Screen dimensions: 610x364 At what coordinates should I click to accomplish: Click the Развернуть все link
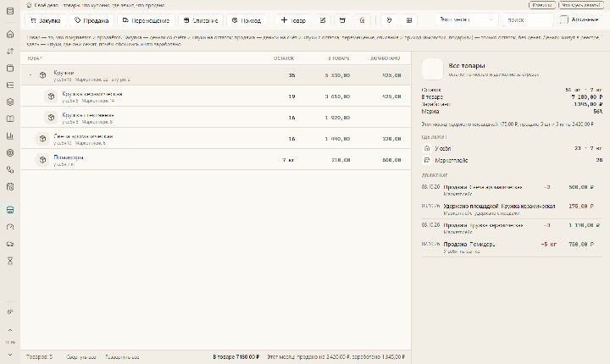pyautogui.click(x=122, y=357)
